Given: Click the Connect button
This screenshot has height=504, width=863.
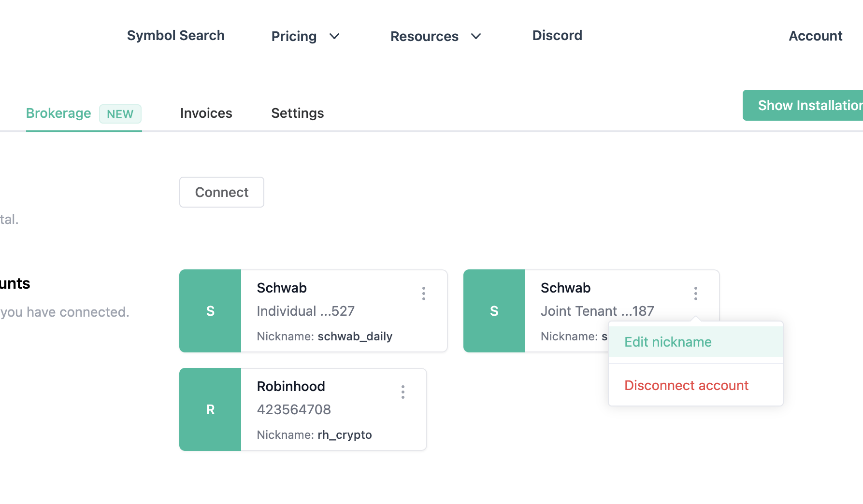Looking at the screenshot, I should [222, 192].
